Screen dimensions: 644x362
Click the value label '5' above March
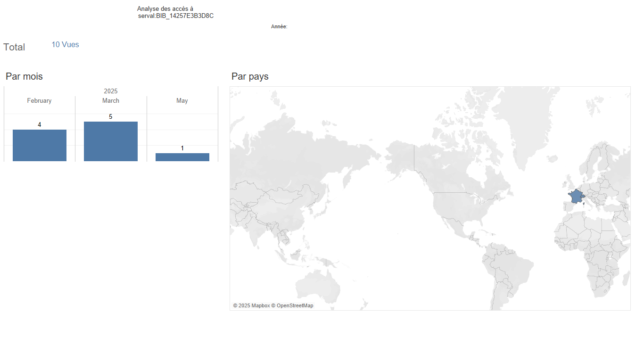(x=111, y=116)
